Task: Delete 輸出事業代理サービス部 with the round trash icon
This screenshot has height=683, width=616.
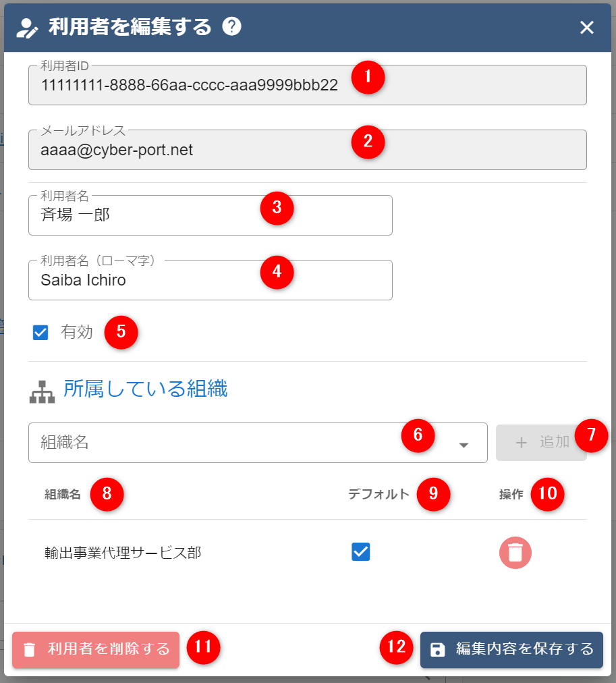Action: 515,553
